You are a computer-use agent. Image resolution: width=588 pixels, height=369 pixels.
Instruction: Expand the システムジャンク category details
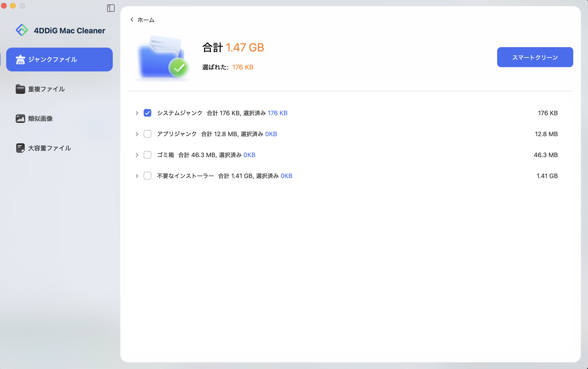[x=137, y=113]
